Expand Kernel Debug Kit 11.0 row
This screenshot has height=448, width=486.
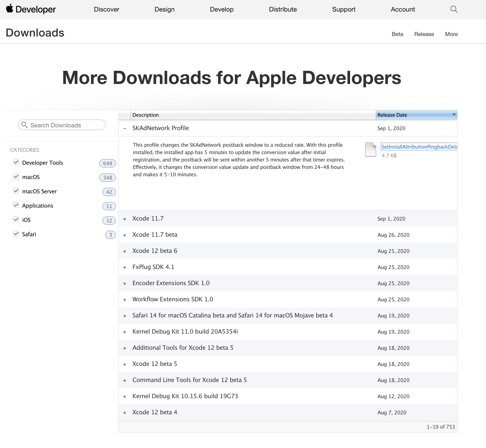coord(125,332)
